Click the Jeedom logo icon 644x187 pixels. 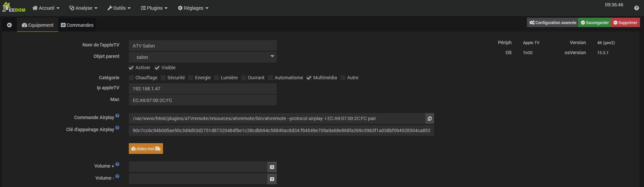[13, 7]
